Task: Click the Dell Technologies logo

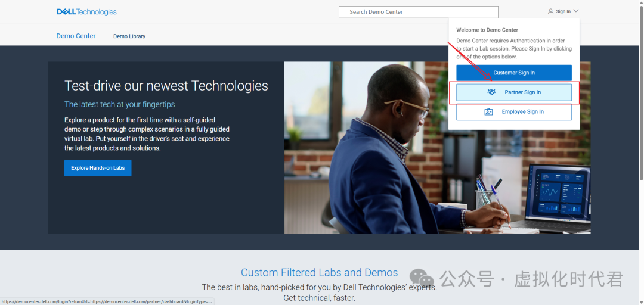Action: [86, 12]
